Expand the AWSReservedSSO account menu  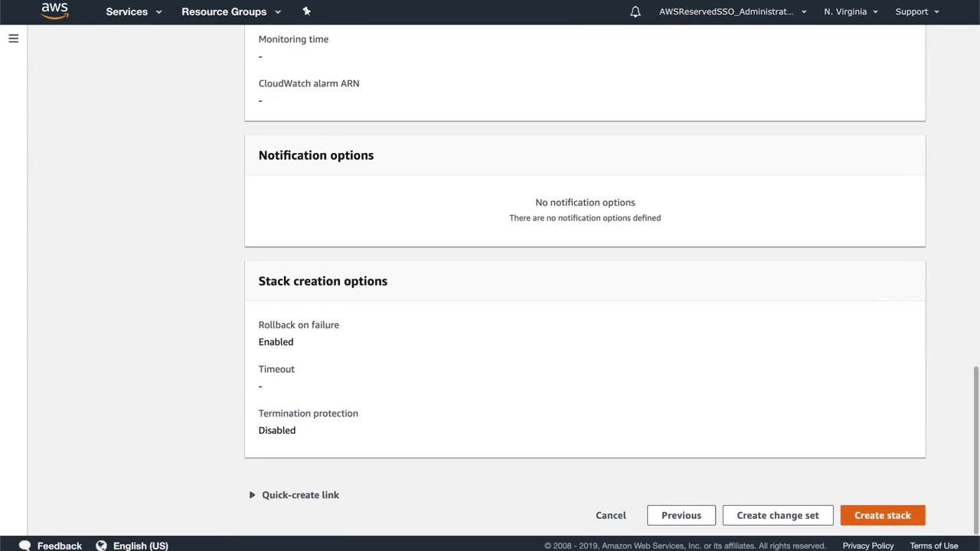pos(733,11)
